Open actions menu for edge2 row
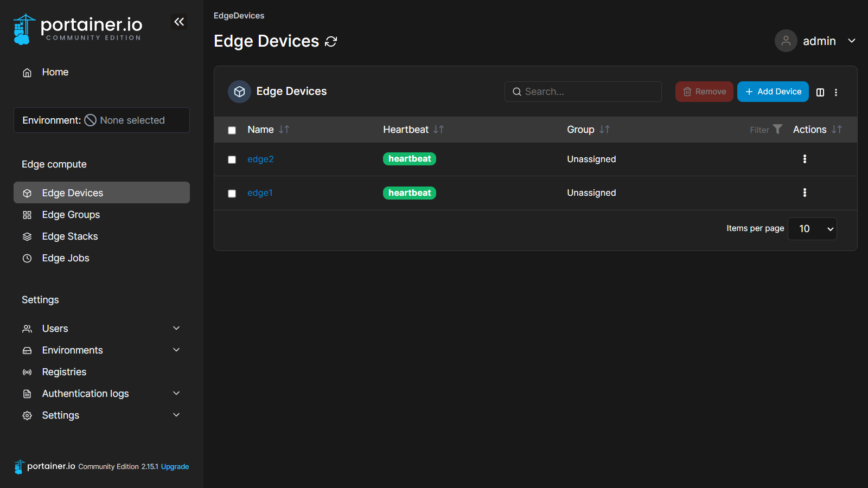868x488 pixels. pos(805,159)
